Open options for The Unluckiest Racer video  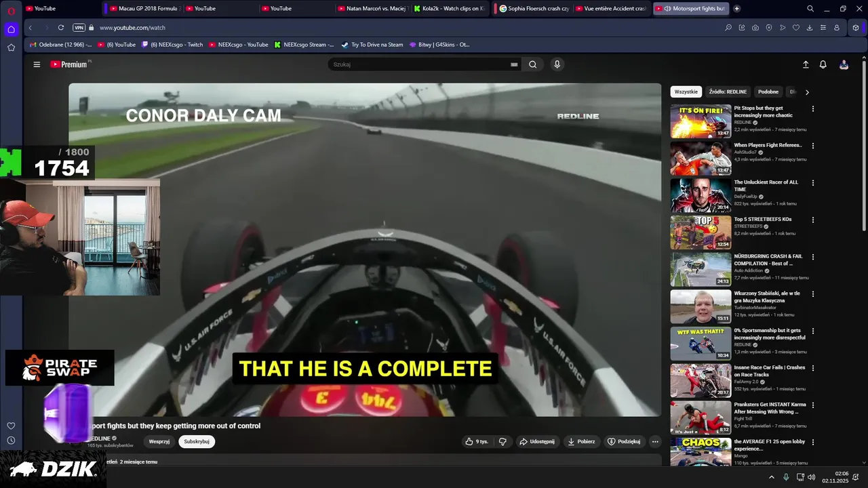click(x=813, y=183)
